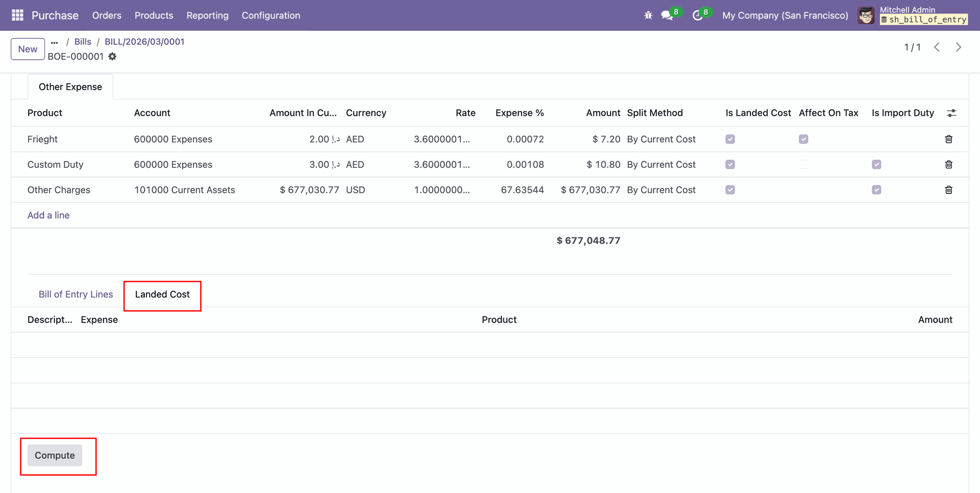Open the activities clock icon

[x=697, y=15]
